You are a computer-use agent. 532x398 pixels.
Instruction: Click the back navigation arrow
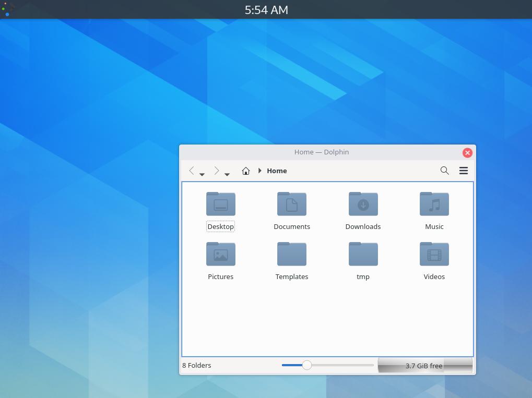tap(192, 171)
